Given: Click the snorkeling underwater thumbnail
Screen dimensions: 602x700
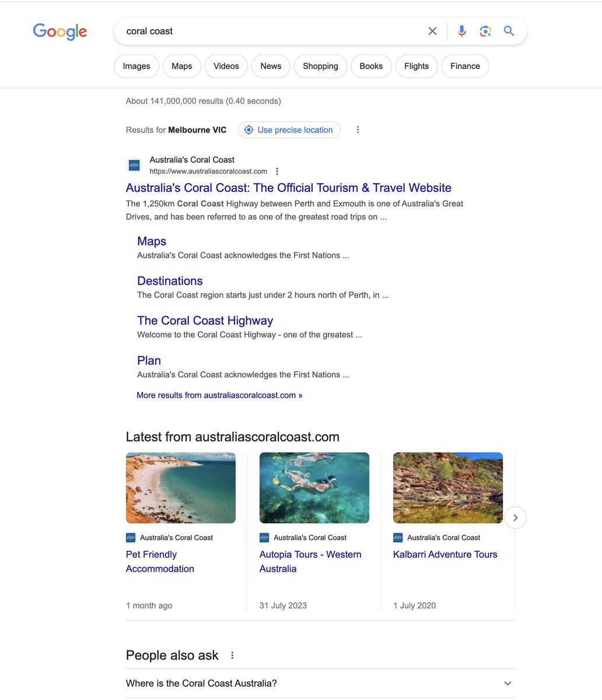Looking at the screenshot, I should pyautogui.click(x=314, y=488).
